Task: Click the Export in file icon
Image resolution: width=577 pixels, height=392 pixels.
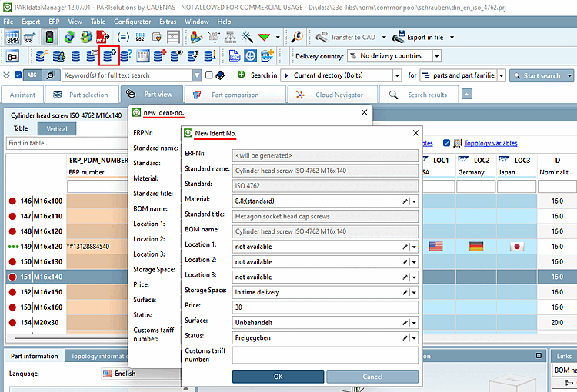Action: 399,36
